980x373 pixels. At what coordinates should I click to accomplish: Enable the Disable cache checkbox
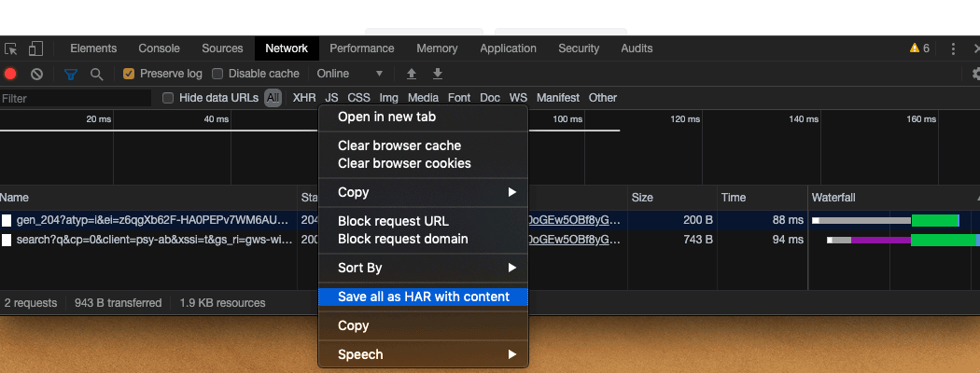point(217,74)
